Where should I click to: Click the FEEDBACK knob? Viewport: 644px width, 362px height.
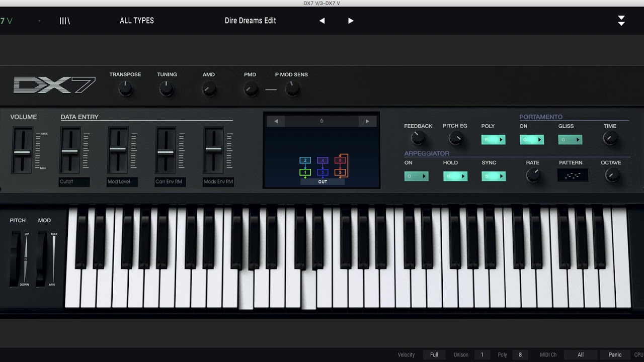pyautogui.click(x=418, y=138)
